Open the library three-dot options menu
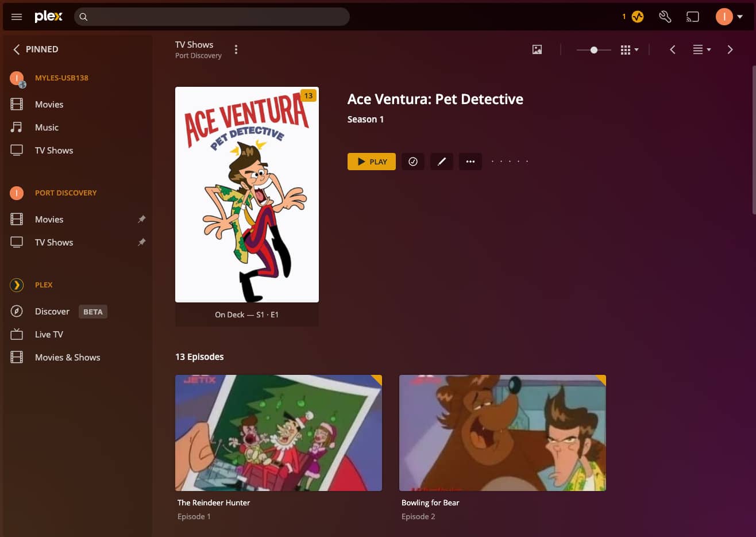756x537 pixels. (x=236, y=49)
